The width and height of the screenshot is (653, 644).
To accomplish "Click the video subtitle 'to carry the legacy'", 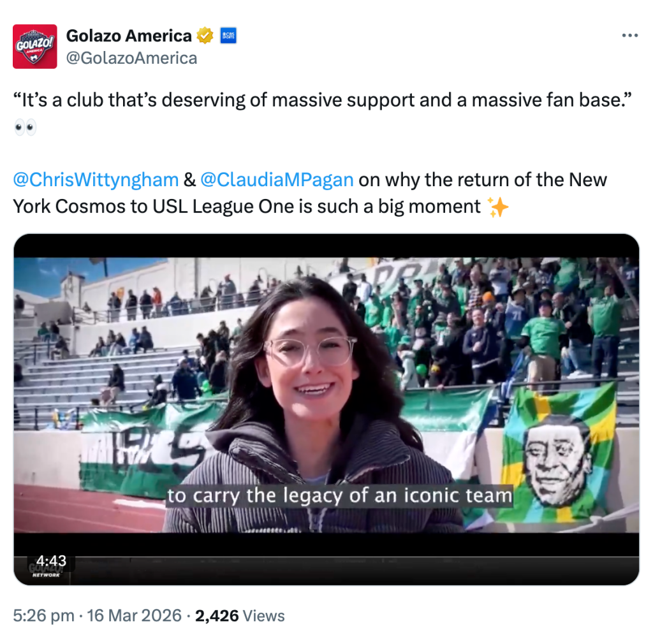I will pos(339,496).
